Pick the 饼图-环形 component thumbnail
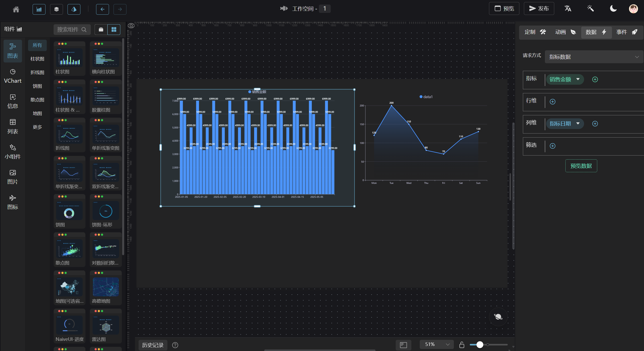Viewport: 644px width, 351px height. click(x=106, y=211)
